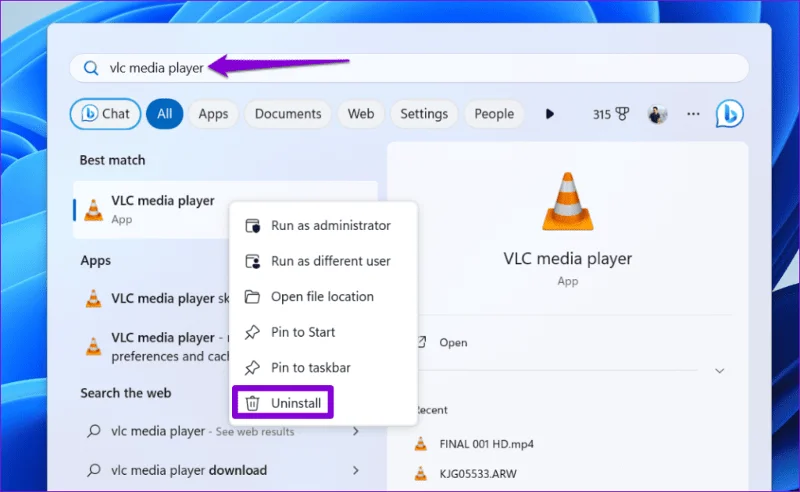Click cone icon beside FINAL 001 HD.mp4
This screenshot has width=800, height=492.
coord(420,444)
